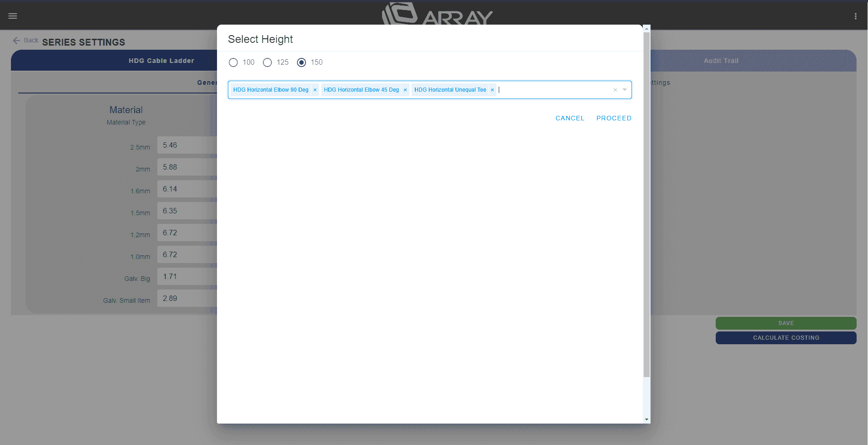Image resolution: width=868 pixels, height=445 pixels.
Task: Click CANCEL to dismiss the dialog
Action: (569, 118)
